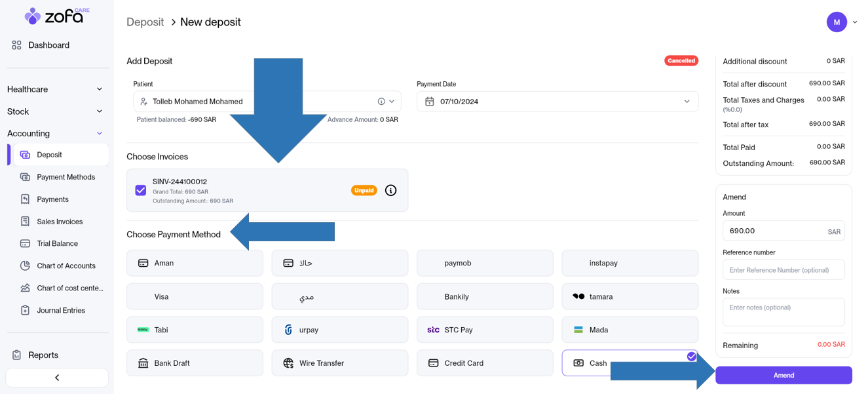Uncheck the SINV-244100012 invoice checkbox

[x=141, y=190]
